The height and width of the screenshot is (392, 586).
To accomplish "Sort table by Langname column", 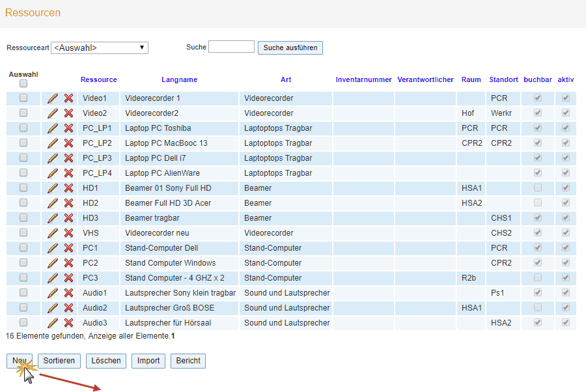I will pyautogui.click(x=180, y=79).
